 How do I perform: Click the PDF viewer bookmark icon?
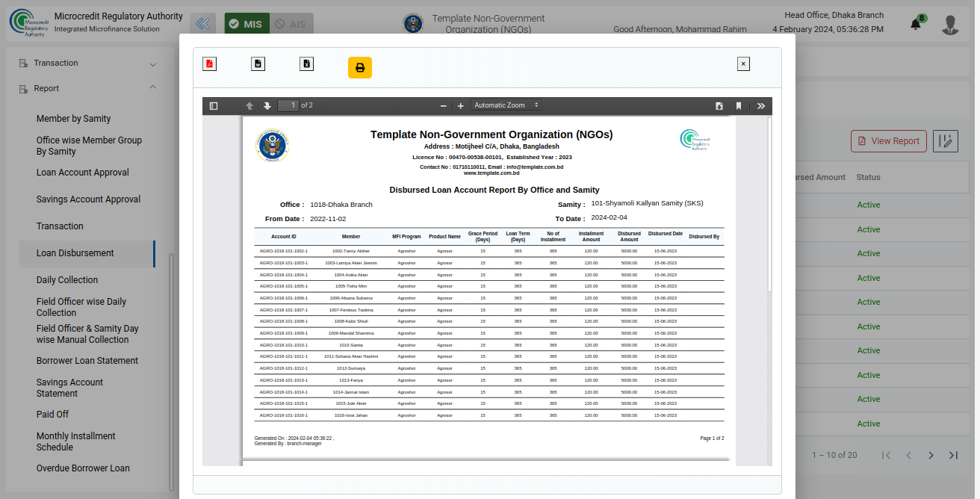[x=738, y=106]
